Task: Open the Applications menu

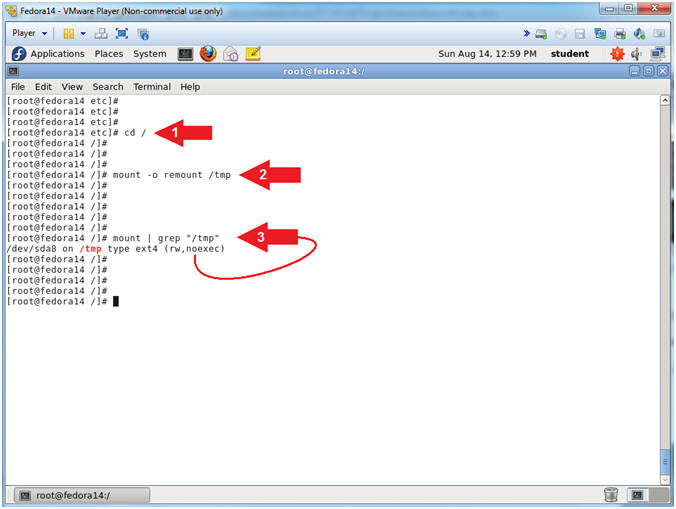Action: (57, 54)
